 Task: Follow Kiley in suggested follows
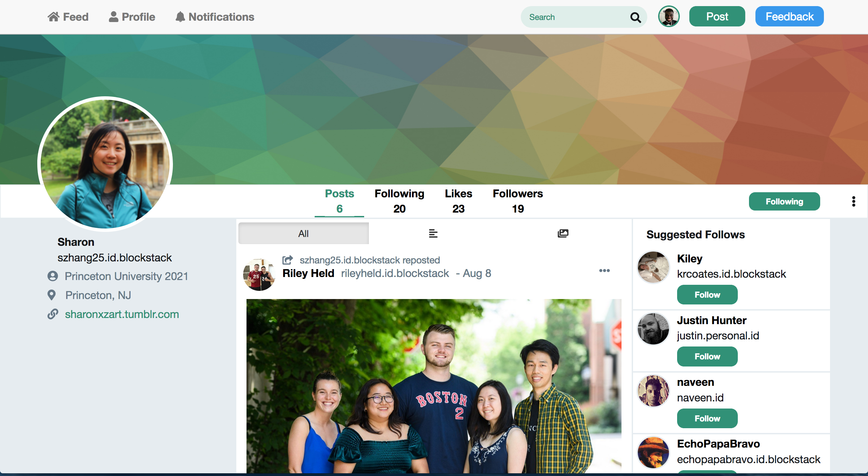click(707, 295)
